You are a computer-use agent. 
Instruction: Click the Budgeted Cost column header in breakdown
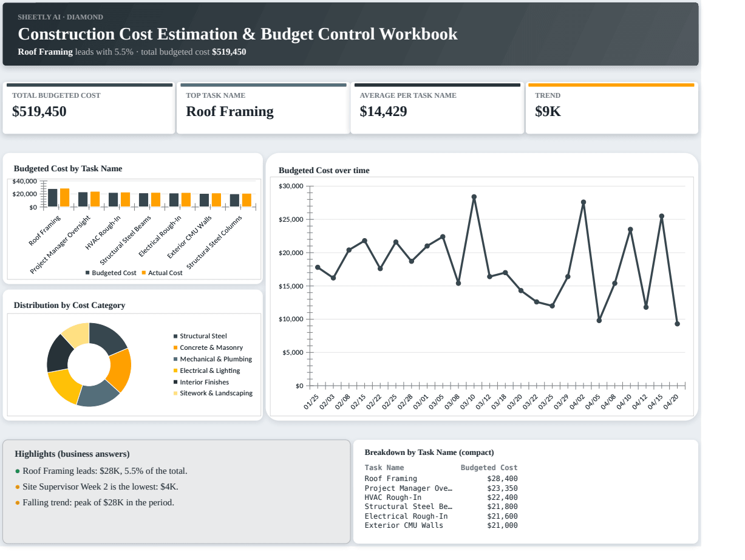tap(489, 468)
